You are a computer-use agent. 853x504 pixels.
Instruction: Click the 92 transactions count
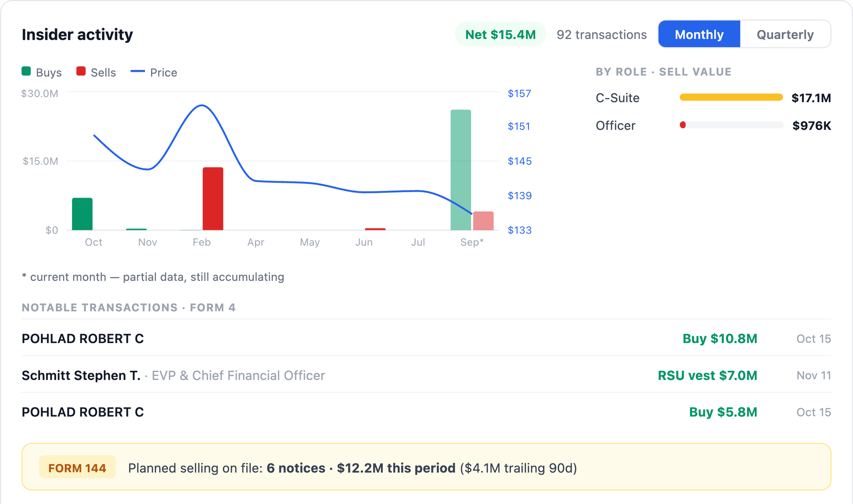[602, 34]
